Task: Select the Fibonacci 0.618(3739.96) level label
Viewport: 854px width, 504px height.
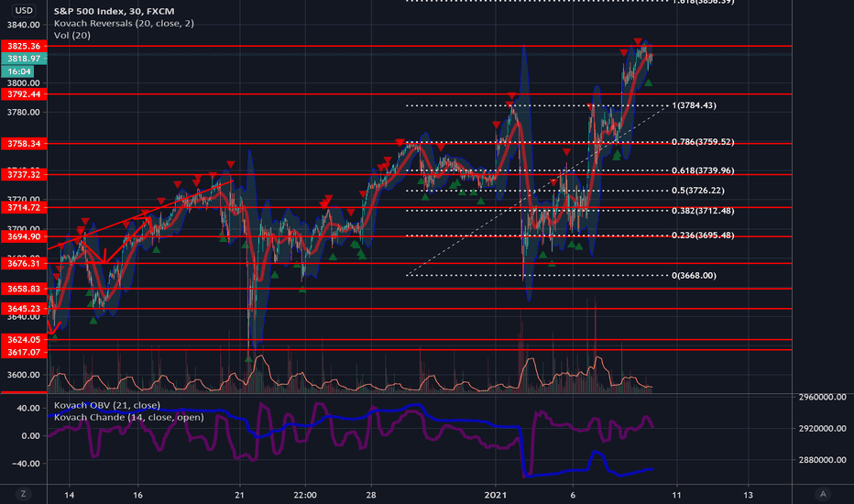Action: (703, 170)
